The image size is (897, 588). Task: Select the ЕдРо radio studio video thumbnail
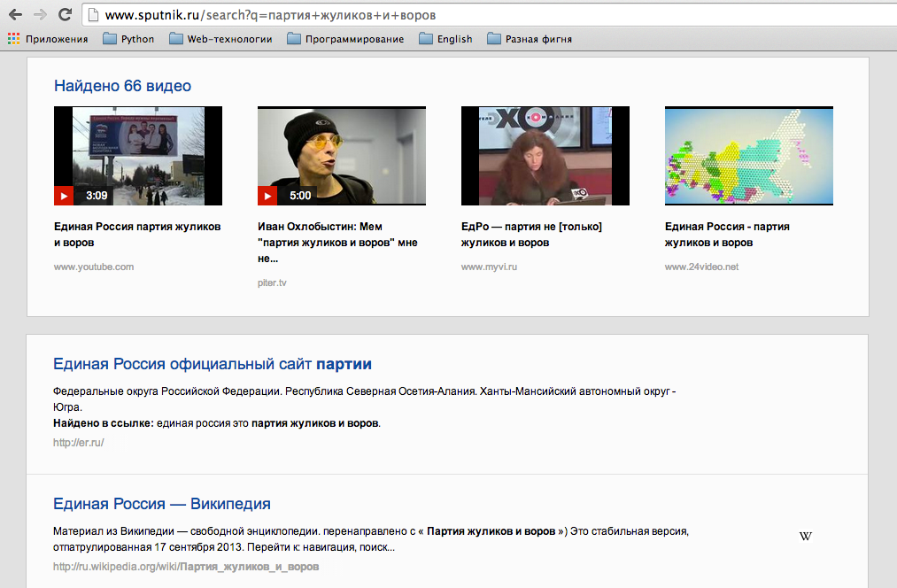coord(545,156)
